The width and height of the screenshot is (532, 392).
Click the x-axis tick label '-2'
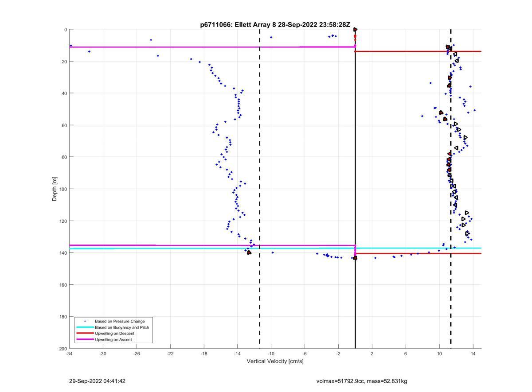338,353
